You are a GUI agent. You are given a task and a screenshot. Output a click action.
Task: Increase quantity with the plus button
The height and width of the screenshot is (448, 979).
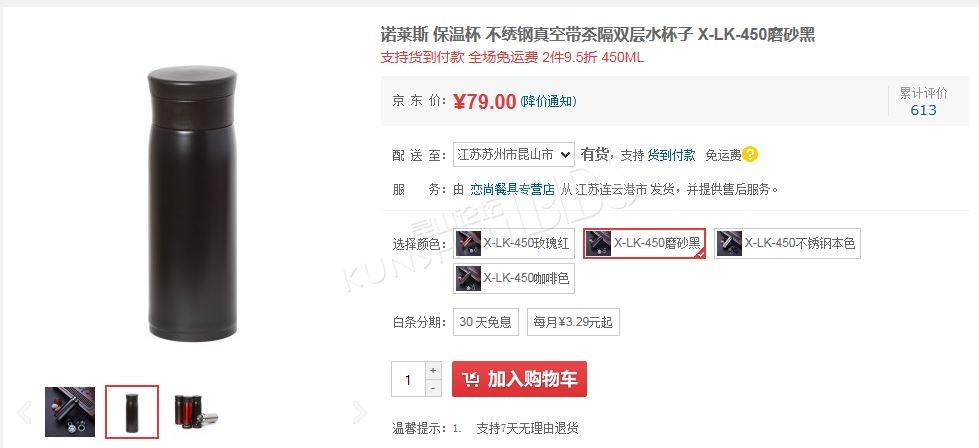(433, 370)
